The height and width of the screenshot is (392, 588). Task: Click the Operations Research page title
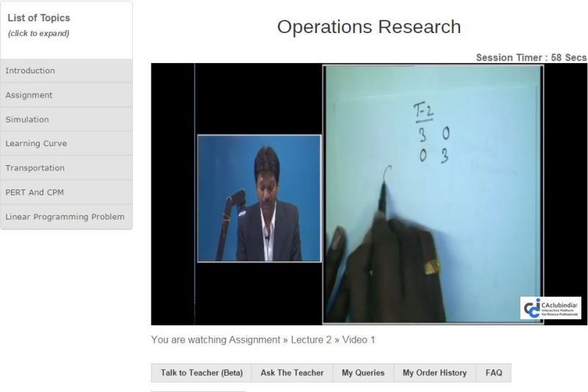pos(368,27)
